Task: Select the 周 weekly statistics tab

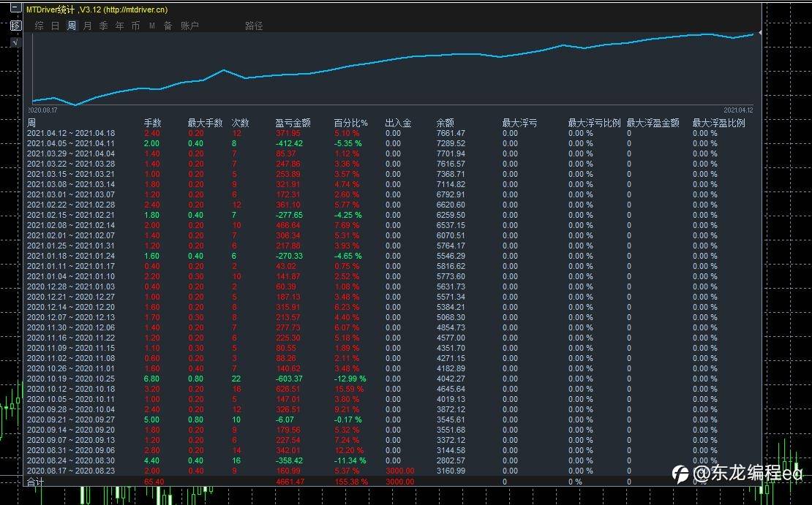Action: tap(72, 26)
